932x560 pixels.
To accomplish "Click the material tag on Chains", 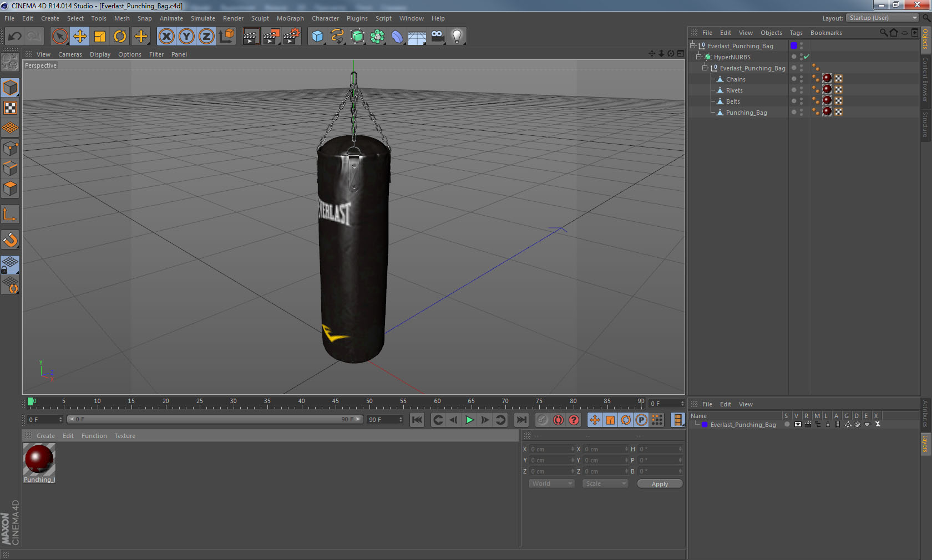I will [x=827, y=79].
